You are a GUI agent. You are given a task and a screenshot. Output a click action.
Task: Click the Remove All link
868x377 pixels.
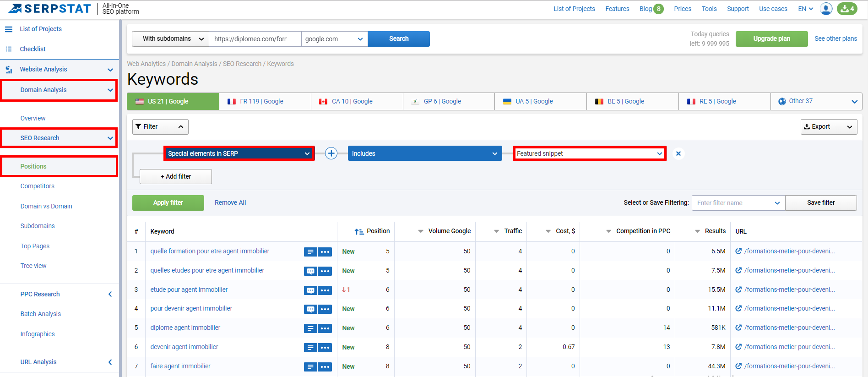click(230, 202)
